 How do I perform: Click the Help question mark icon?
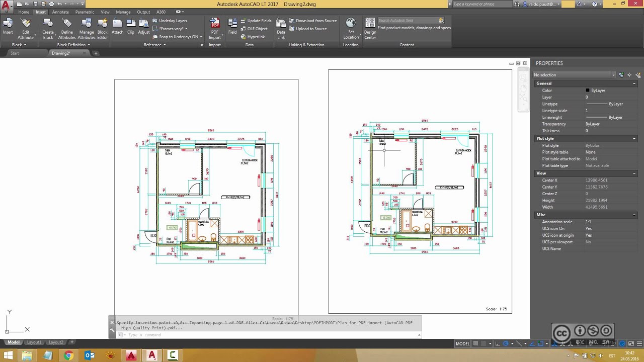point(595,4)
